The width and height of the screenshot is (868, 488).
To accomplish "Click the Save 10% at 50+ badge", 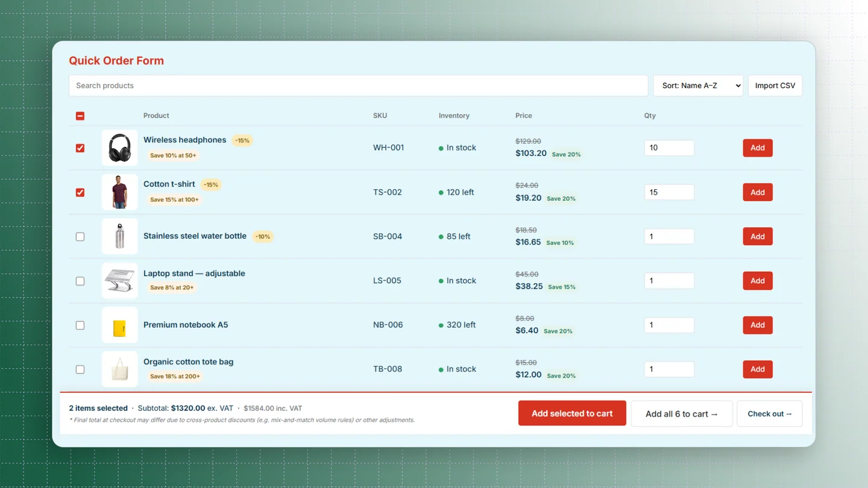I will [173, 155].
